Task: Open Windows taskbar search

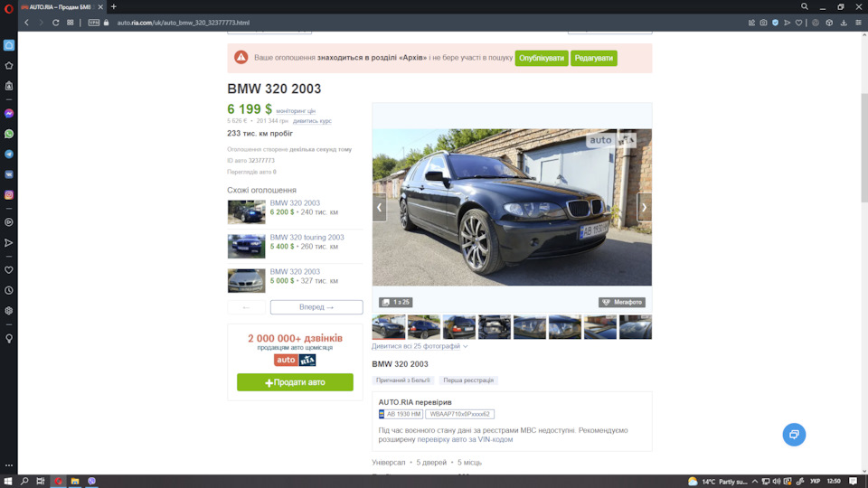Action: (24, 482)
